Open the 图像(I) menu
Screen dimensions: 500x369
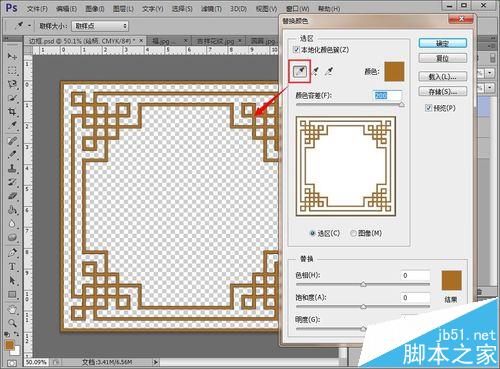(95, 8)
